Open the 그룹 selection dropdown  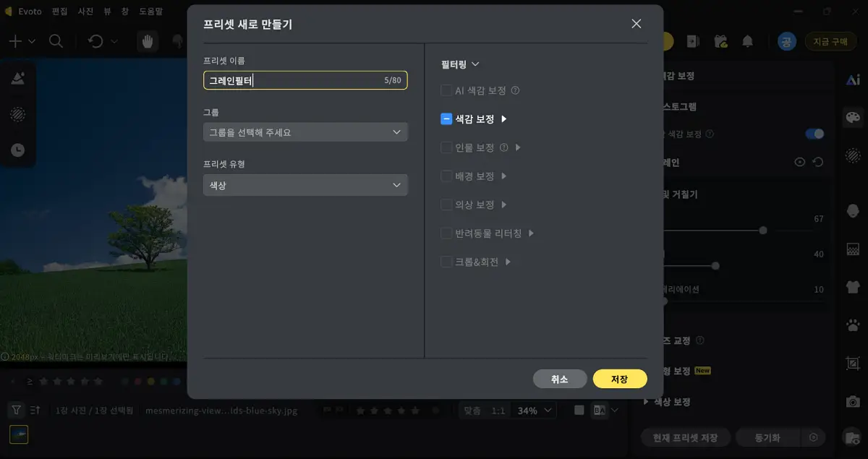(x=305, y=132)
